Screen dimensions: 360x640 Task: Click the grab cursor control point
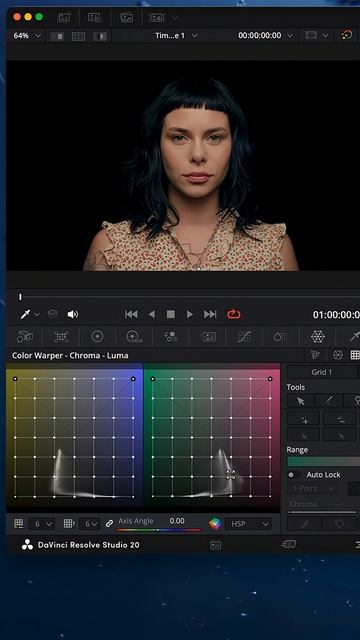coord(231,475)
